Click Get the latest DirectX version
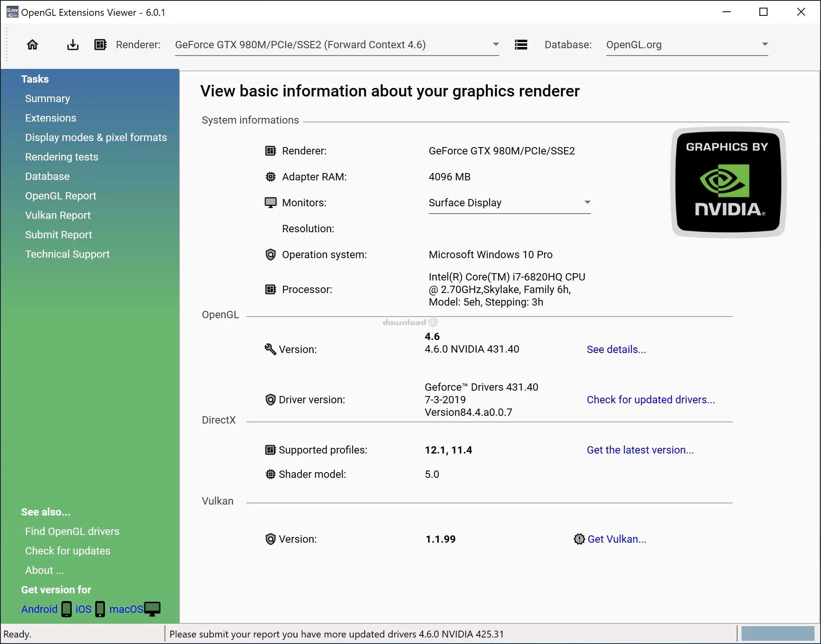The image size is (821, 644). 640,449
